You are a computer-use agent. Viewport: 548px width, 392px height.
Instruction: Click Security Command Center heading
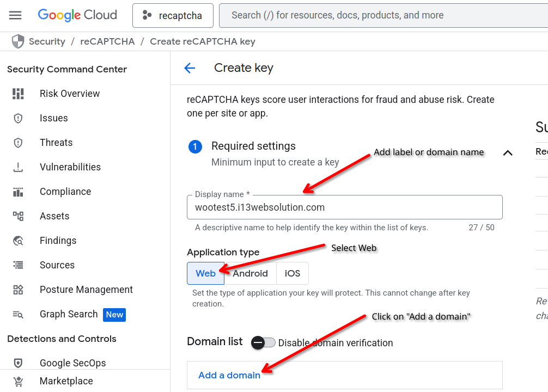67,69
